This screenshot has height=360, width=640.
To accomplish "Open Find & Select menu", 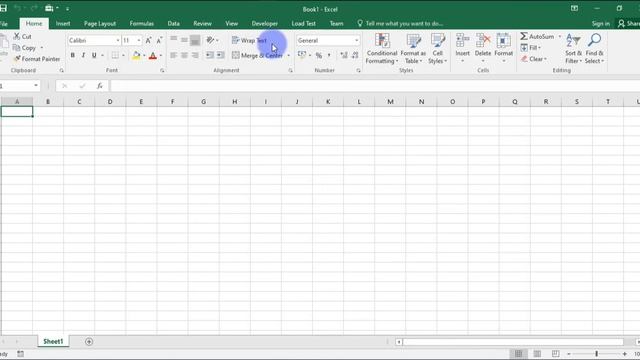I will (x=594, y=49).
